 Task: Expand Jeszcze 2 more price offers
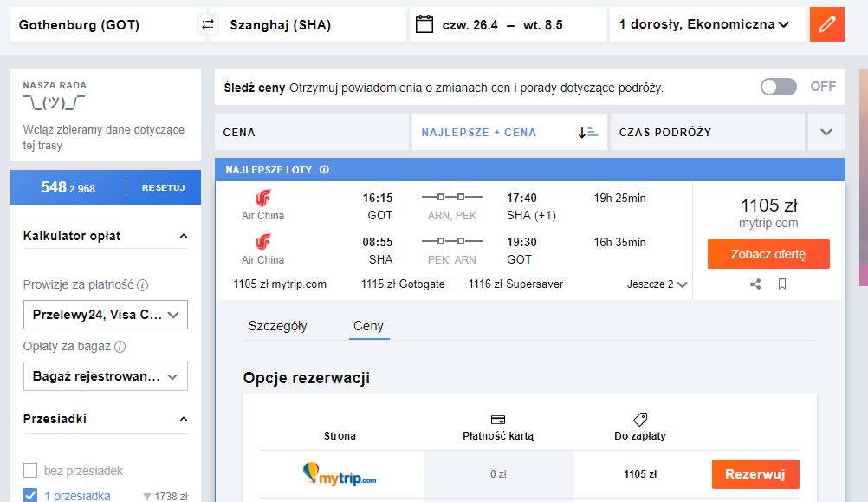click(657, 284)
